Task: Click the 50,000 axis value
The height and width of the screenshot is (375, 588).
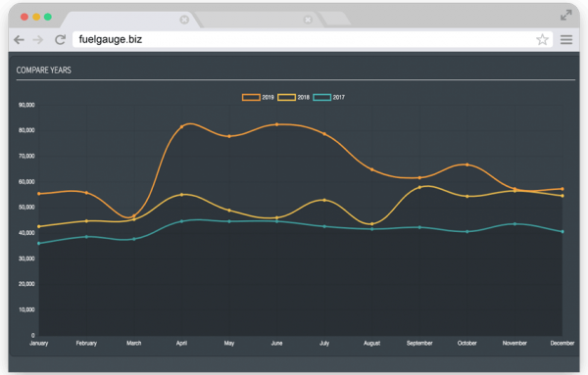Action: point(26,208)
